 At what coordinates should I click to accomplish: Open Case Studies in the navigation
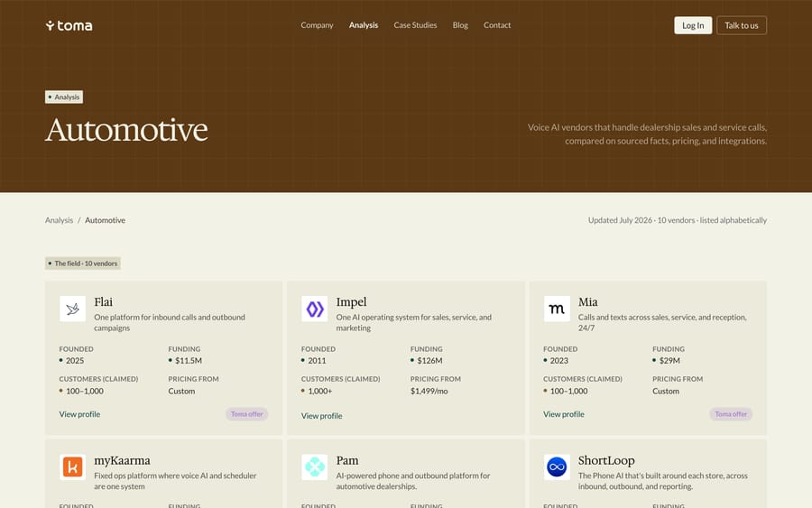point(415,25)
